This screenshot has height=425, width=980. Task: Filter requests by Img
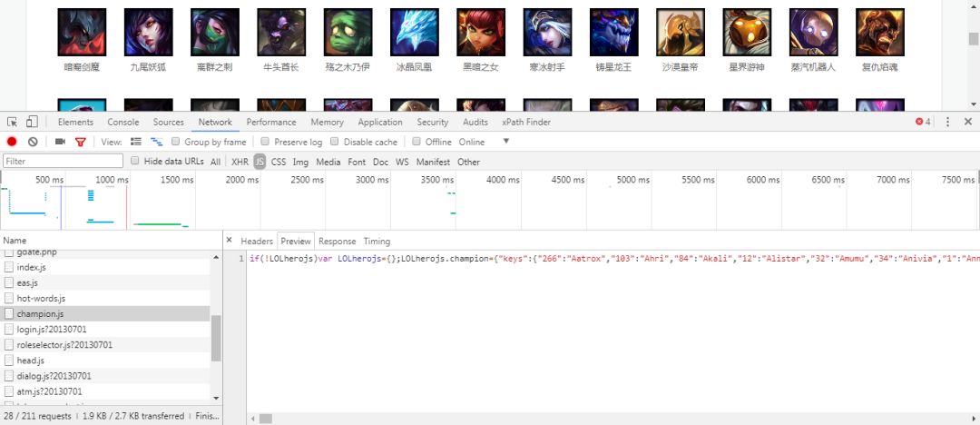click(300, 162)
